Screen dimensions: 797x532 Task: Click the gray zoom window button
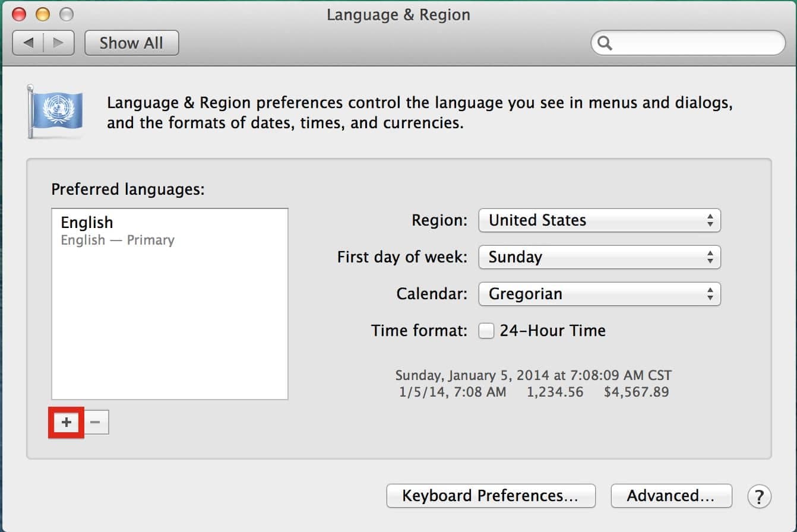click(67, 14)
